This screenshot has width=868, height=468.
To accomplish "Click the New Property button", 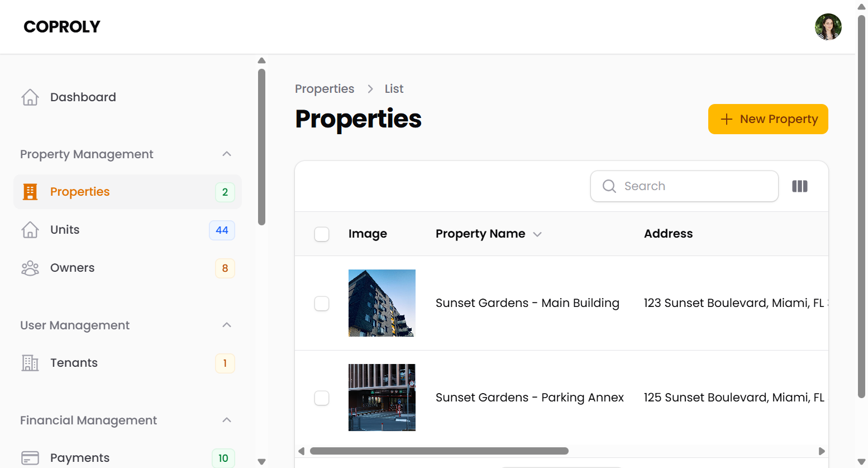I will coord(768,119).
